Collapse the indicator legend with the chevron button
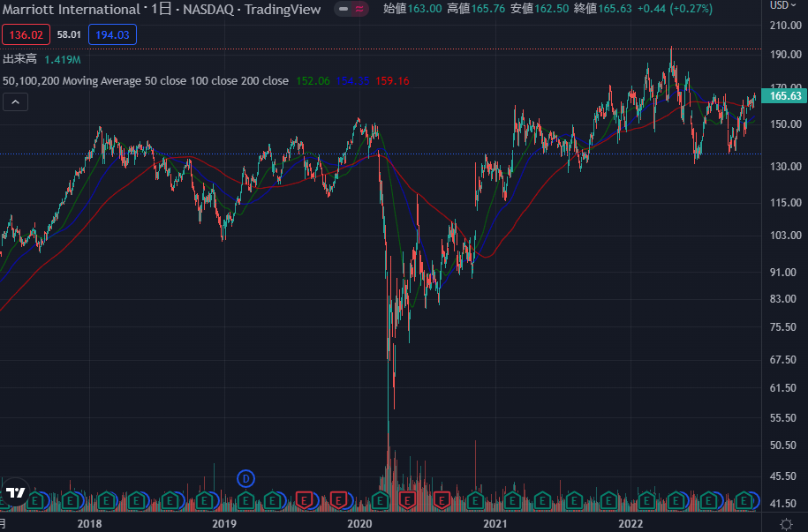 (x=16, y=102)
